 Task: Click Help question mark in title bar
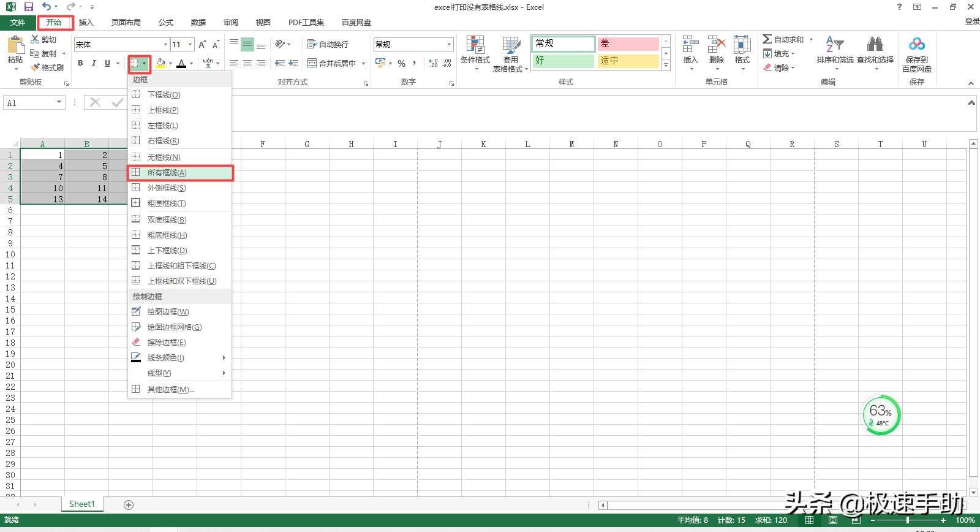pos(899,7)
